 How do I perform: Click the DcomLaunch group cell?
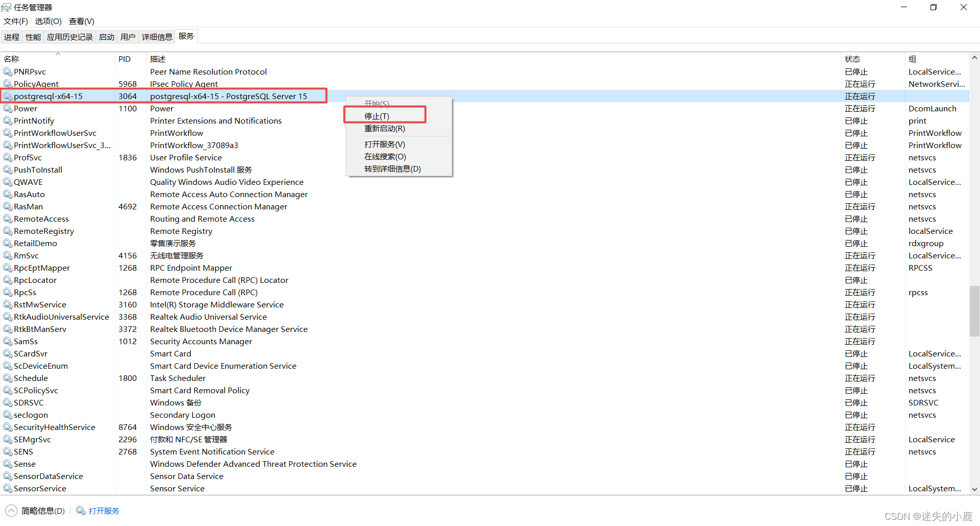pos(932,108)
